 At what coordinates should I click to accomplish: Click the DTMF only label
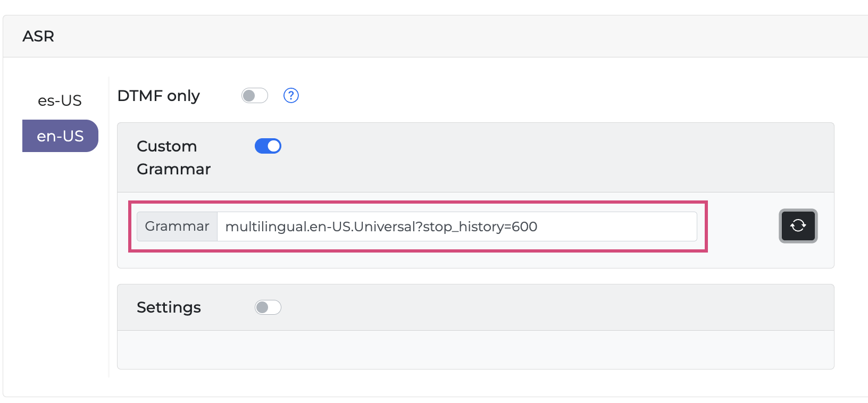pyautogui.click(x=158, y=96)
